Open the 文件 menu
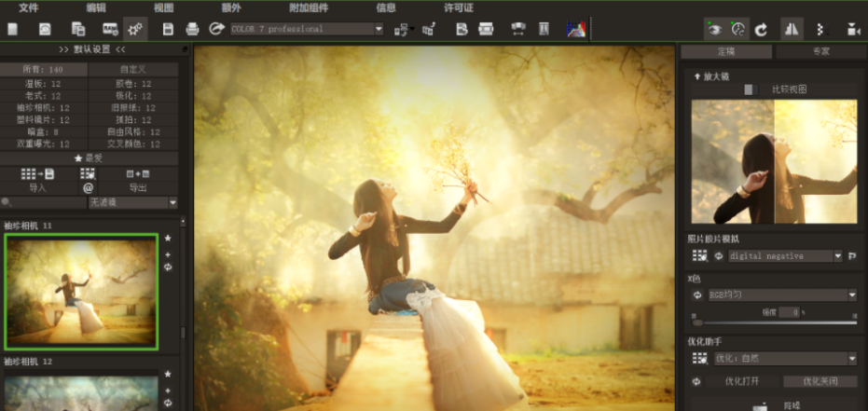 tap(29, 7)
